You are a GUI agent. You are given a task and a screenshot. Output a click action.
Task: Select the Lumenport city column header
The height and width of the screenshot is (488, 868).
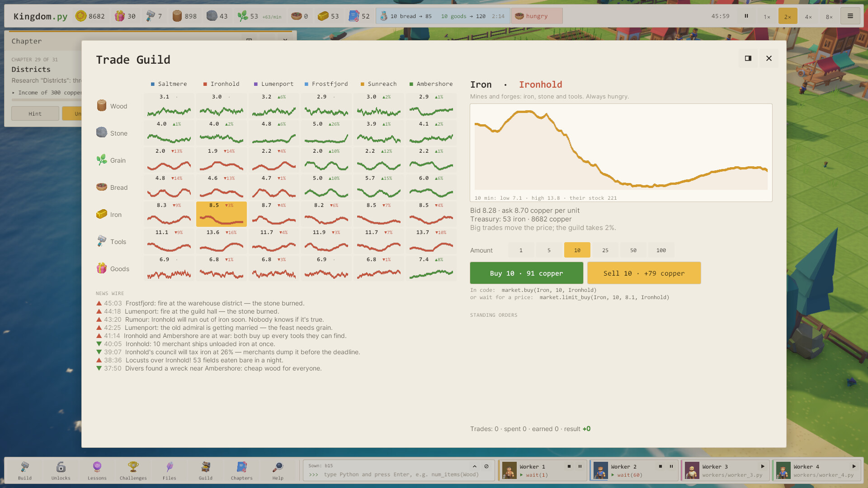tap(274, 84)
